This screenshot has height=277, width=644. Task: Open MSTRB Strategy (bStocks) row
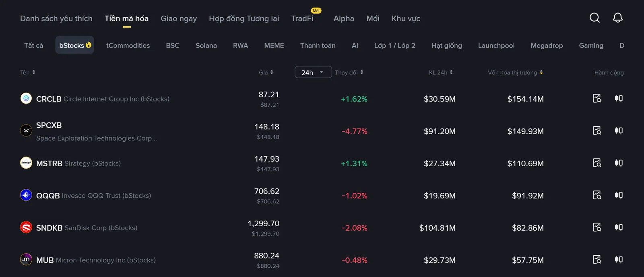pos(322,163)
